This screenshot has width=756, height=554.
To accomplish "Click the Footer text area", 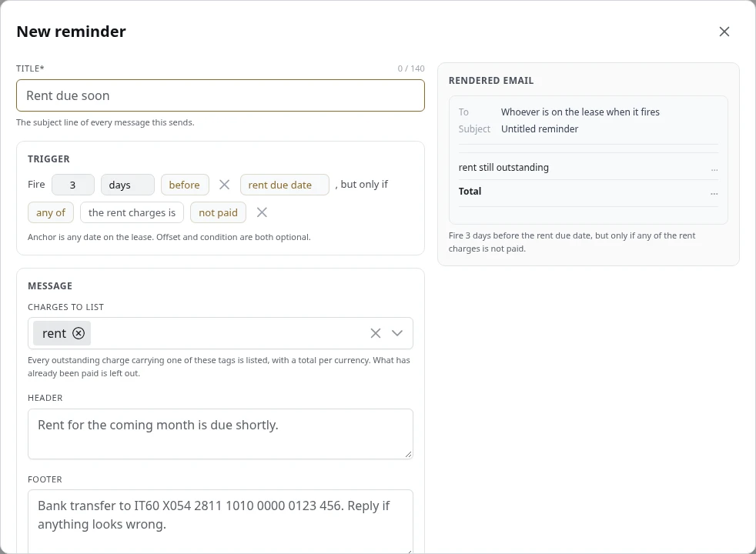I will click(220, 522).
